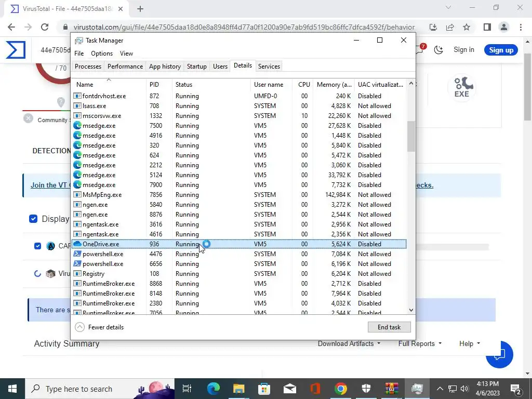The height and width of the screenshot is (399, 532).
Task: Click the browser page scrollbar thumb
Action: click(x=528, y=87)
